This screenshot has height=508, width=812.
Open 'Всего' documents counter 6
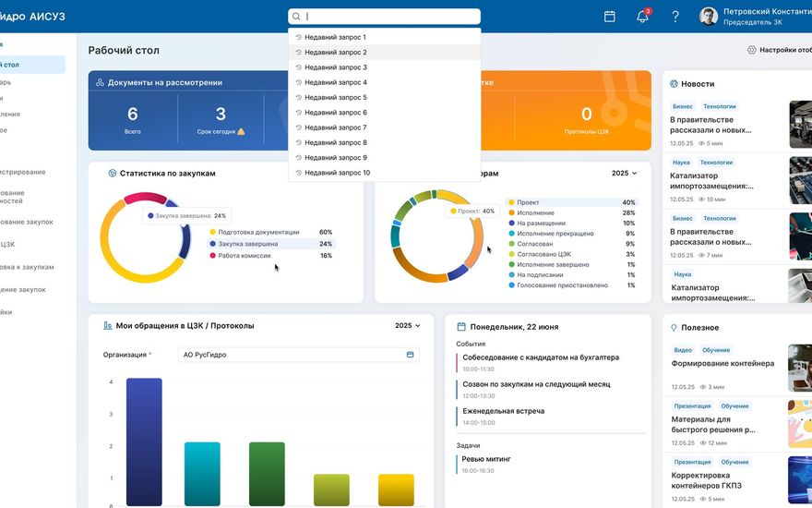click(x=133, y=120)
